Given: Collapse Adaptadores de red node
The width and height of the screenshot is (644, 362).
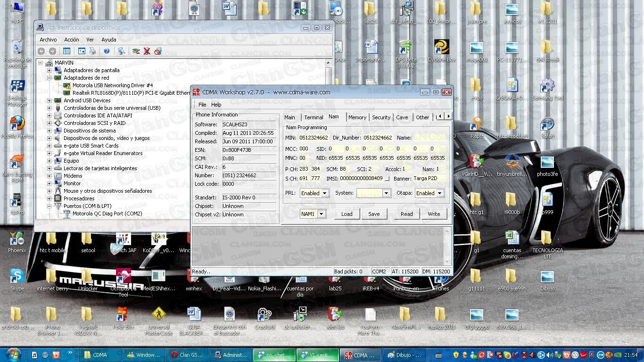Looking at the screenshot, I should click(x=49, y=78).
